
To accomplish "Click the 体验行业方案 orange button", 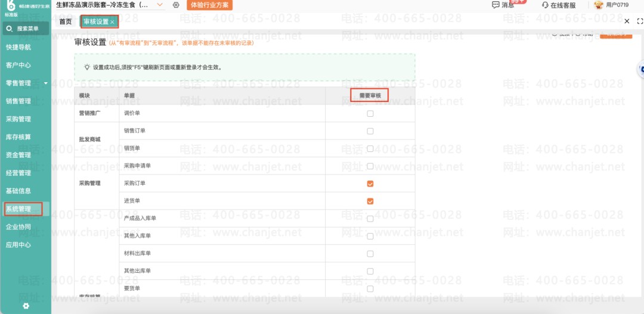I will coord(209,5).
